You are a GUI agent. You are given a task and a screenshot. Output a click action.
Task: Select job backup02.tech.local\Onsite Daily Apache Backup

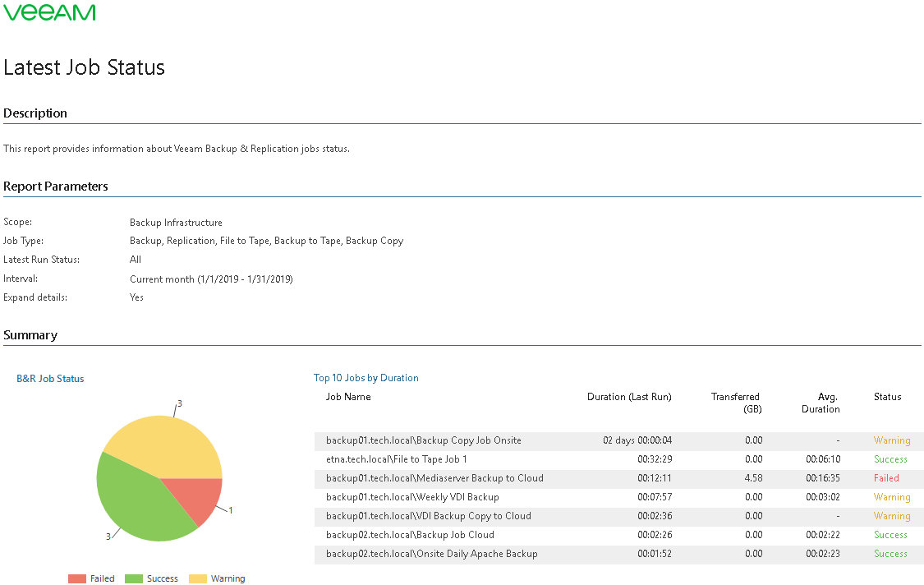pos(432,554)
